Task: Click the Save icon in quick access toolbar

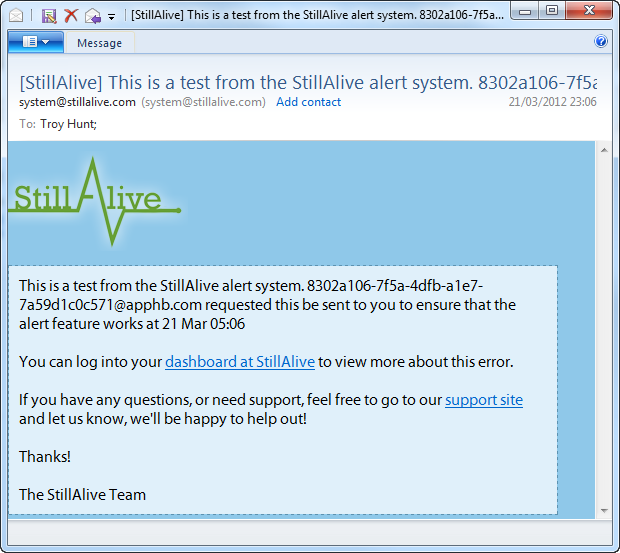Action: (49, 16)
